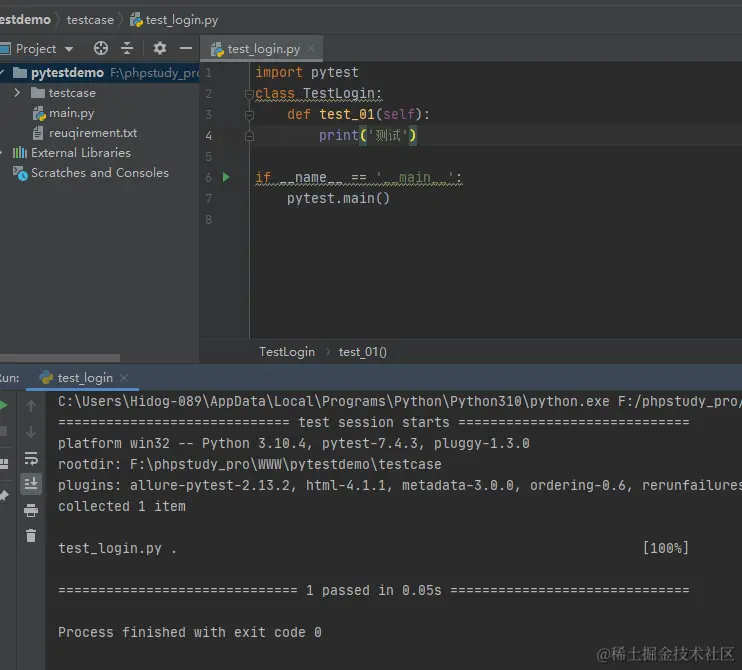This screenshot has height=670, width=742.
Task: Open Project panel settings gear
Action: click(159, 48)
